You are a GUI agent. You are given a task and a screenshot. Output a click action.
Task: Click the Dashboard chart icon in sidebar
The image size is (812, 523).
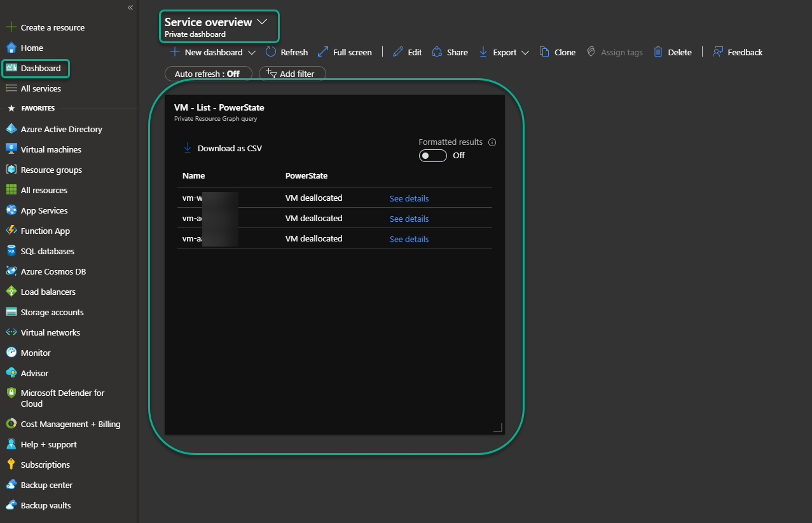point(11,68)
